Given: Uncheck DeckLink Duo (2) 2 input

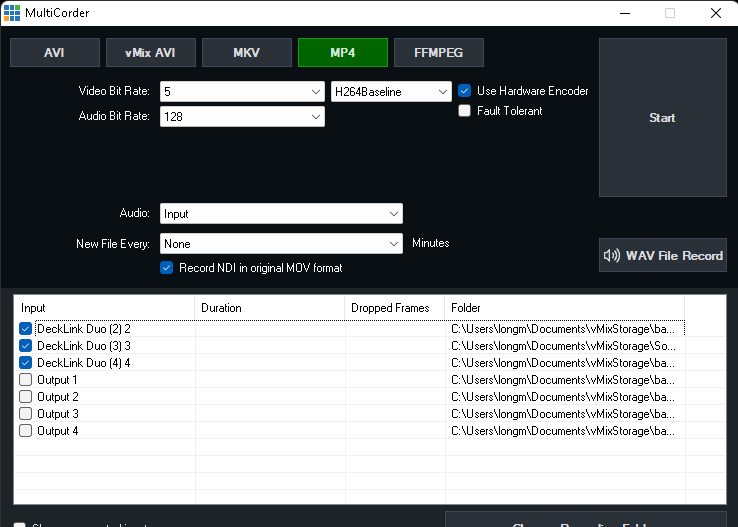Looking at the screenshot, I should tap(26, 329).
